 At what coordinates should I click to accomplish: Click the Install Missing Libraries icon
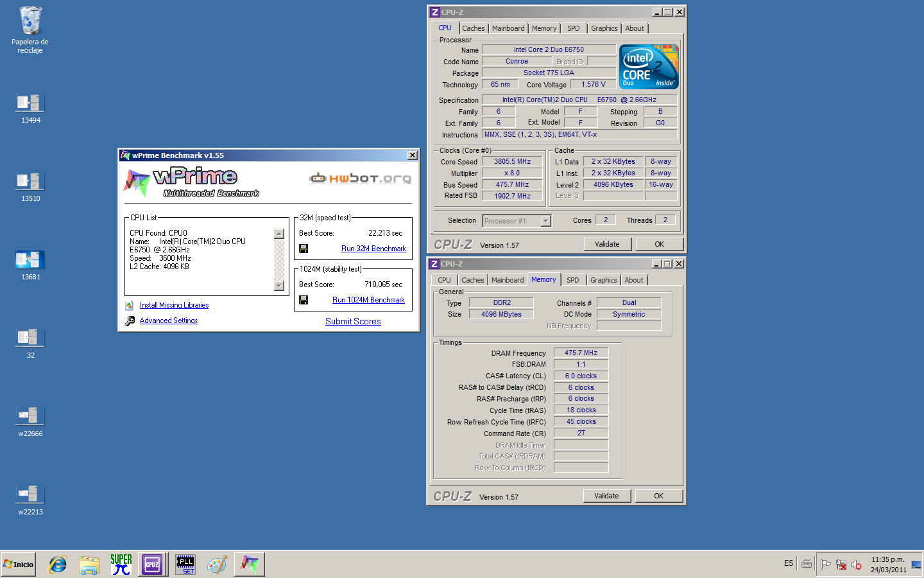(x=129, y=306)
